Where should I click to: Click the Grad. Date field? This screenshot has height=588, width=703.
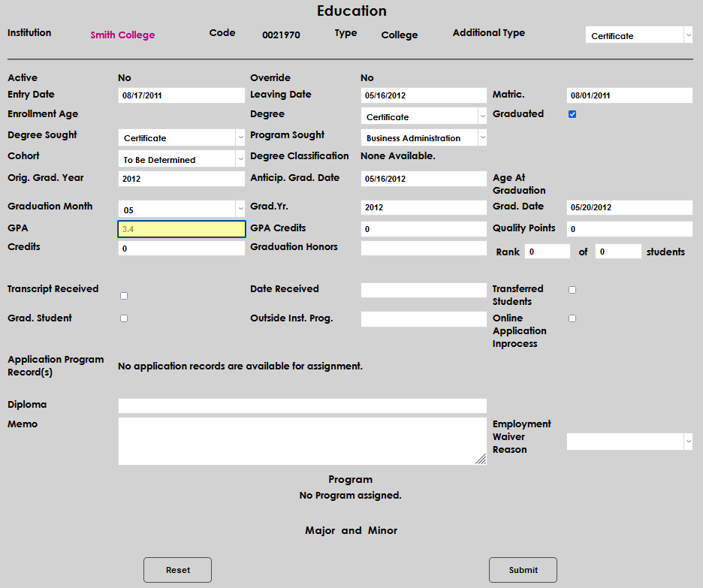tap(629, 207)
